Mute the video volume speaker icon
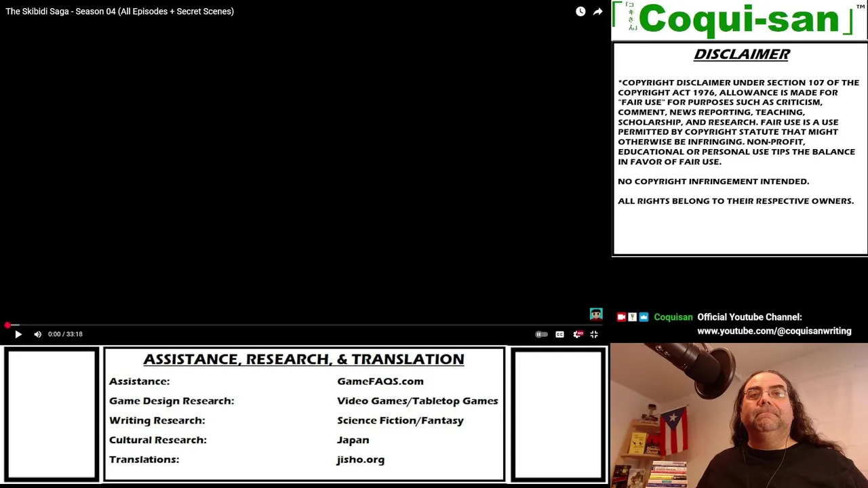The height and width of the screenshot is (488, 868). pos(38,334)
